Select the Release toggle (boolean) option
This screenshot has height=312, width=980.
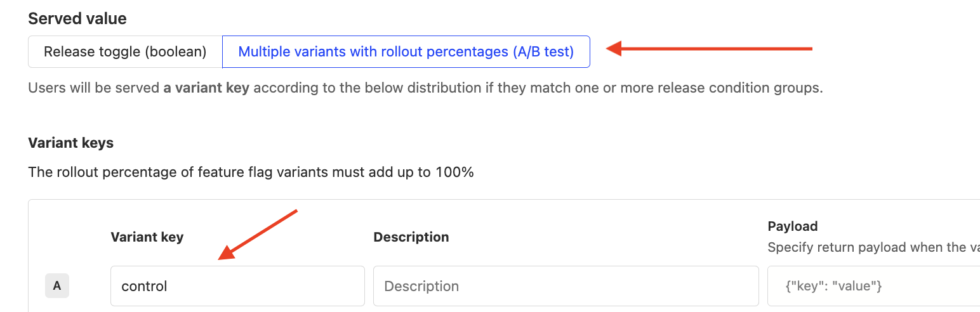point(125,52)
